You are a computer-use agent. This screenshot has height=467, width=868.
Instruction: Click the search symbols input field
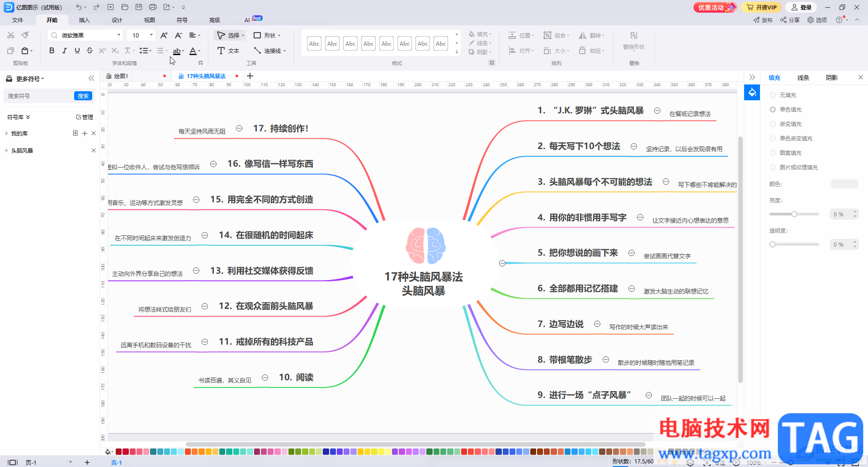click(x=40, y=96)
